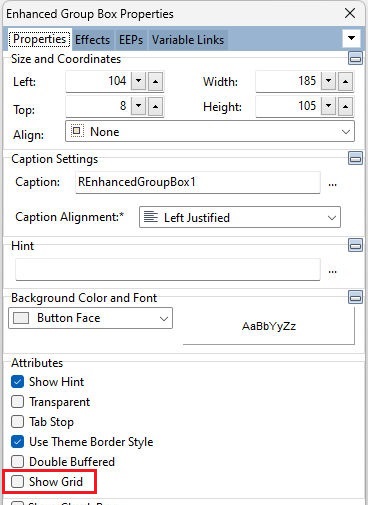The width and height of the screenshot is (368, 505).
Task: Open the EEPs tab
Action: [131, 40]
